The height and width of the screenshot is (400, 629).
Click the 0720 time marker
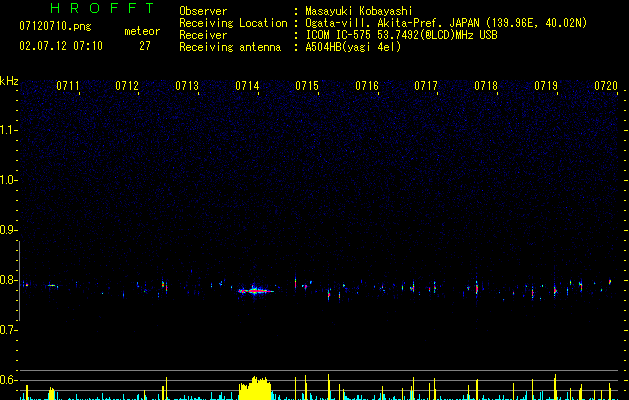(606, 86)
